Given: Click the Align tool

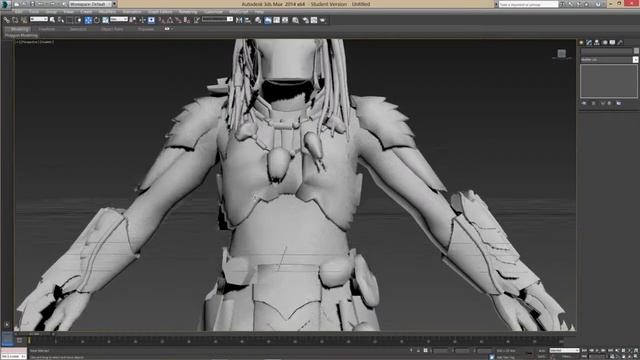Looking at the screenshot, I should [x=248, y=20].
